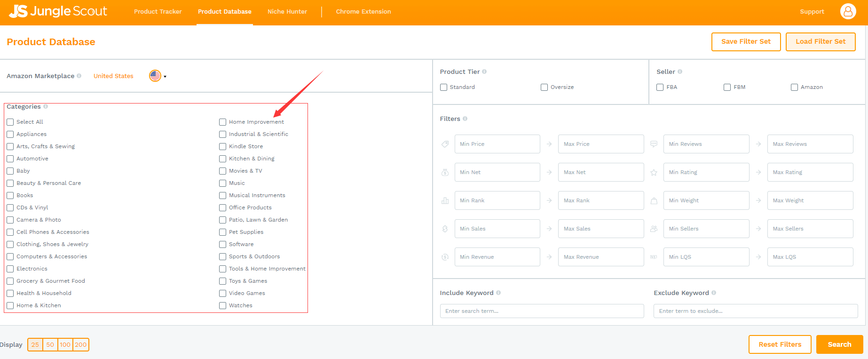The width and height of the screenshot is (868, 359).
Task: Click the info icon beside Amazon Marketplace
Action: click(79, 76)
